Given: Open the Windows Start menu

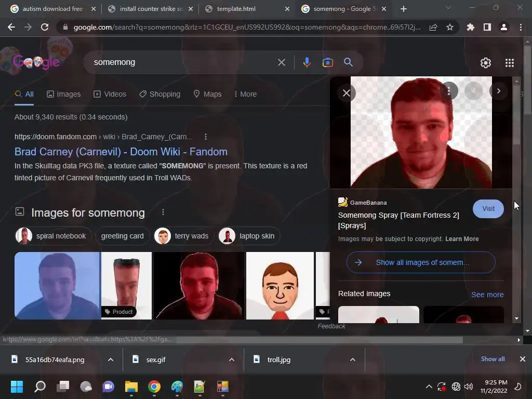Looking at the screenshot, I should [17, 387].
